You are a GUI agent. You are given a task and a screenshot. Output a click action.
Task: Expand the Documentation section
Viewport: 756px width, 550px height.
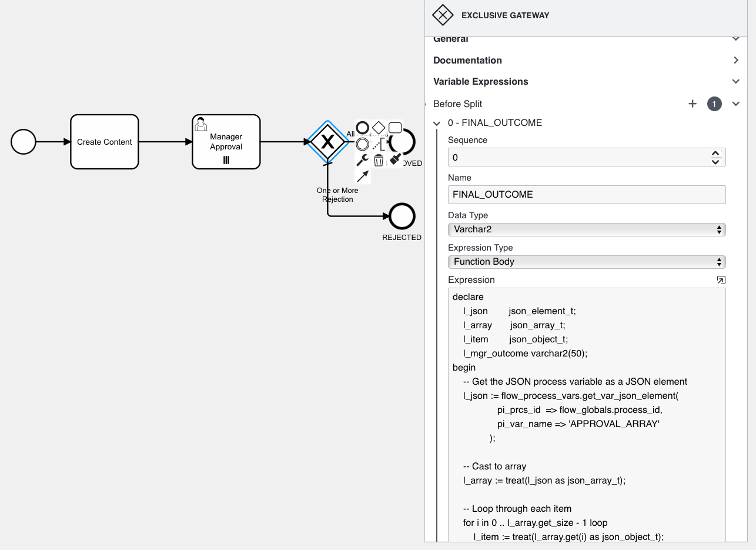735,61
